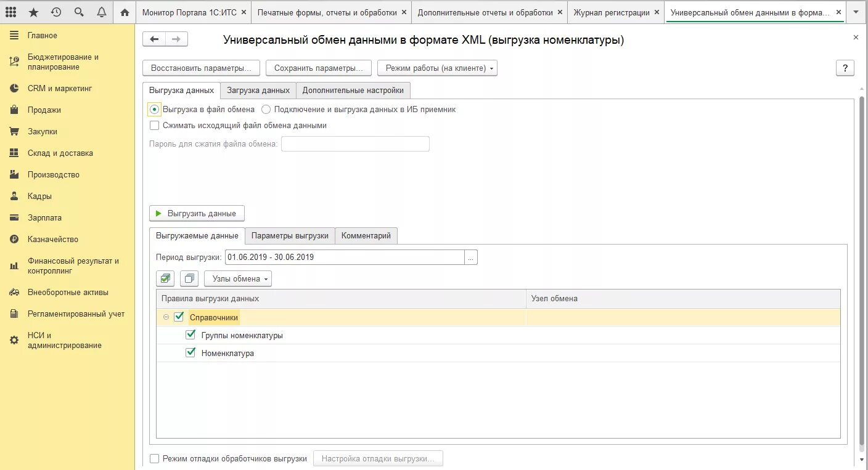Click the Главное section icon
Image resolution: width=868 pixels, height=470 pixels.
point(14,36)
